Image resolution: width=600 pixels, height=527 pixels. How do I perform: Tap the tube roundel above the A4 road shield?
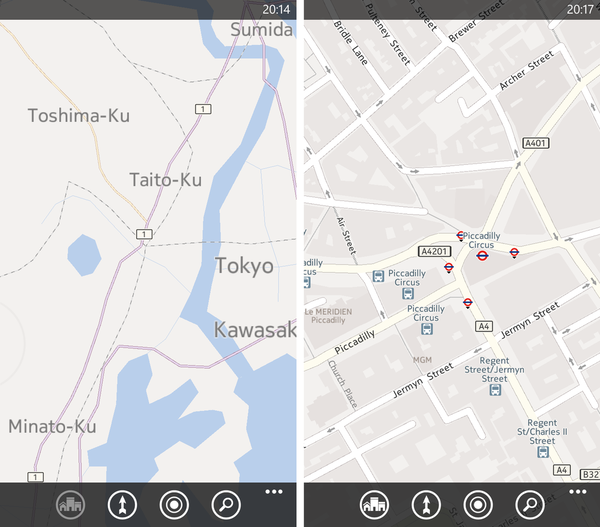click(468, 303)
